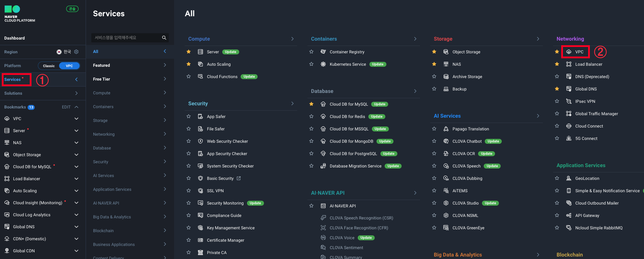Open the VPC service under Networking

pos(579,52)
